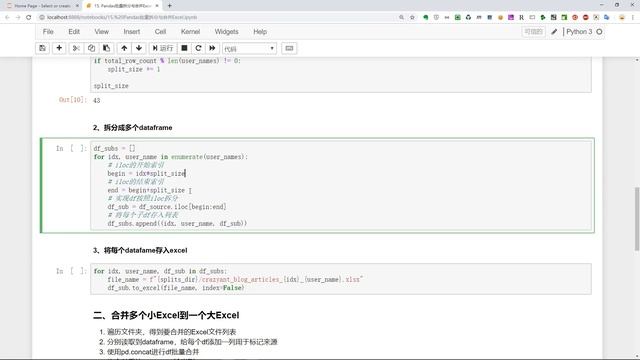Switch to the Home Page browser tab
The height and width of the screenshot is (360, 640).
click(41, 6)
